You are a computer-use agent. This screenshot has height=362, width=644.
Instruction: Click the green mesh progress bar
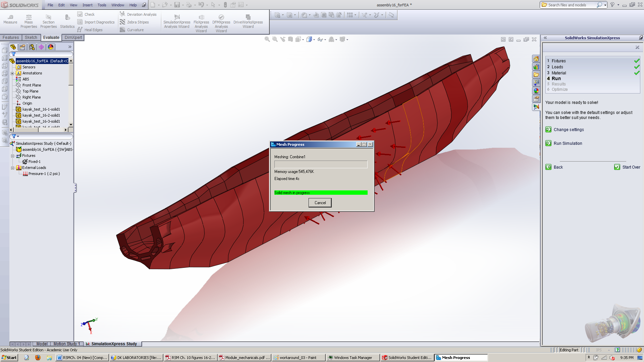click(x=321, y=193)
